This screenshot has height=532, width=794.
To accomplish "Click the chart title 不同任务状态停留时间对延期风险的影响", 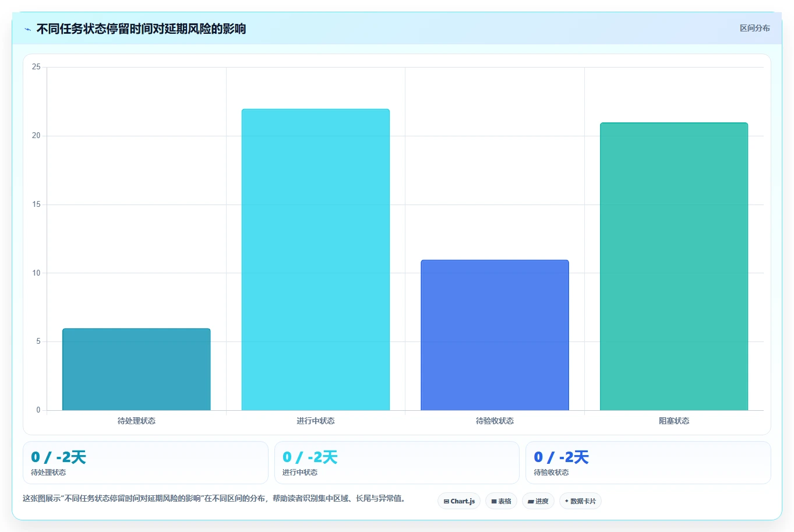I will [141, 29].
